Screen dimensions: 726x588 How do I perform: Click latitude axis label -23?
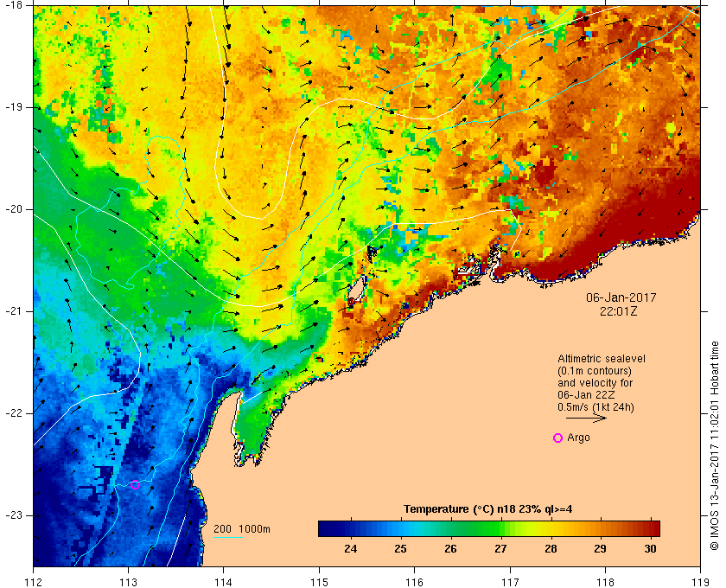[x=14, y=515]
